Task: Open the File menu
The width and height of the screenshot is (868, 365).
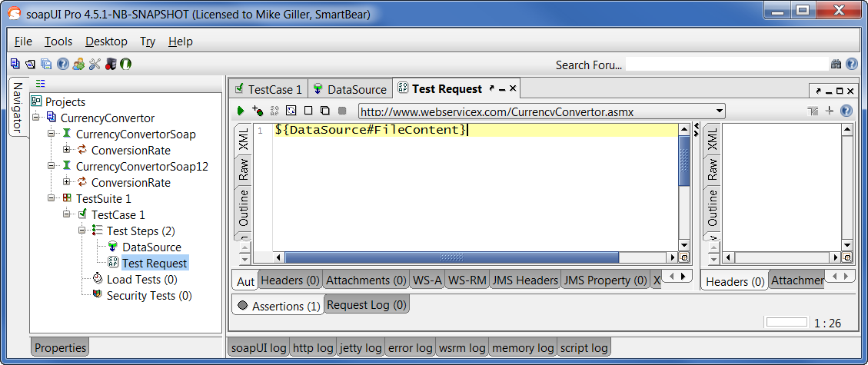Action: pyautogui.click(x=23, y=41)
